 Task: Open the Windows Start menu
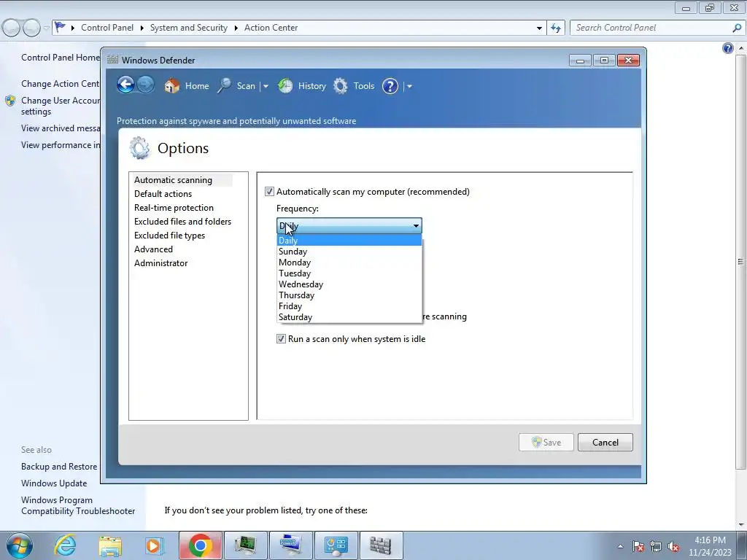pyautogui.click(x=19, y=545)
